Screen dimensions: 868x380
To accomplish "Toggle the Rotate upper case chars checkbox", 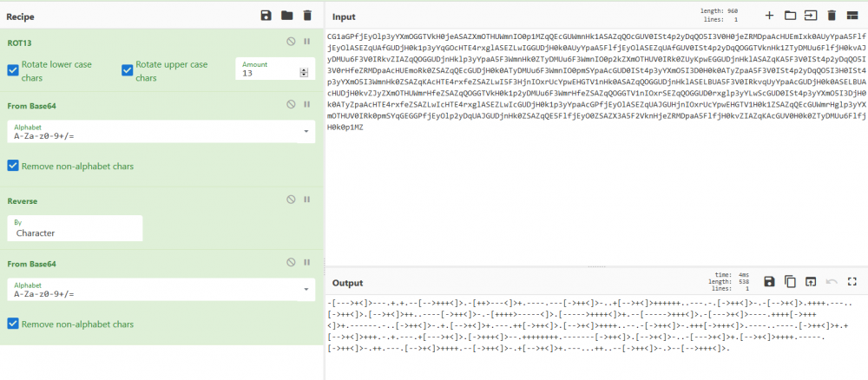I will pyautogui.click(x=128, y=70).
